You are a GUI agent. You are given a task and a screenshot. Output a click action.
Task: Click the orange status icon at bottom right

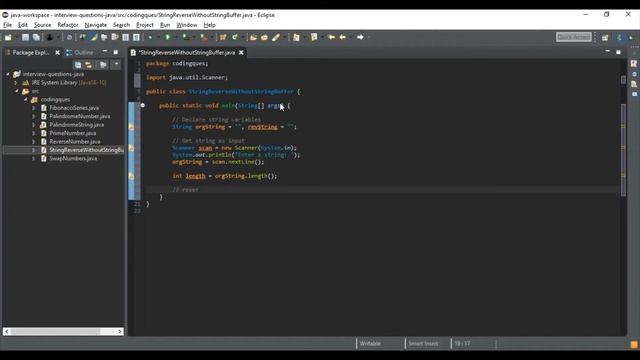pyautogui.click(x=634, y=344)
